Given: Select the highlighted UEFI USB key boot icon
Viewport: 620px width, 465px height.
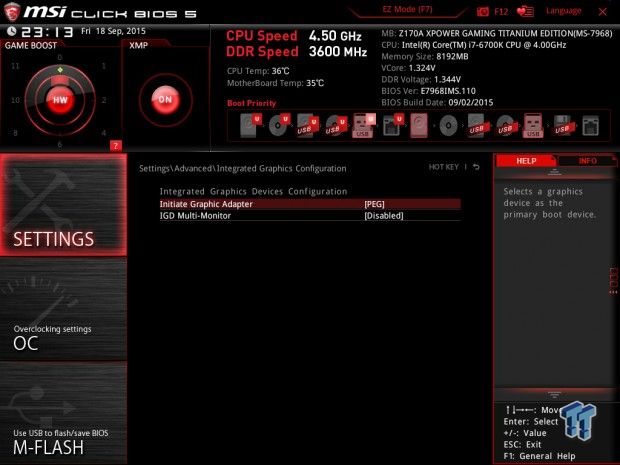Looking at the screenshot, I should pyautogui.click(x=363, y=125).
